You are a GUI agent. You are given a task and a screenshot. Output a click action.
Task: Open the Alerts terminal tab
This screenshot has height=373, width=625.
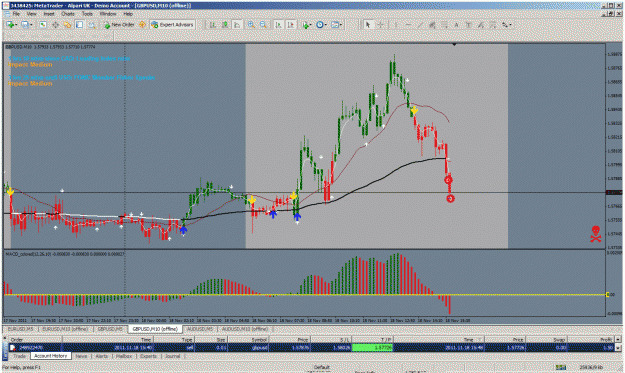pos(102,356)
